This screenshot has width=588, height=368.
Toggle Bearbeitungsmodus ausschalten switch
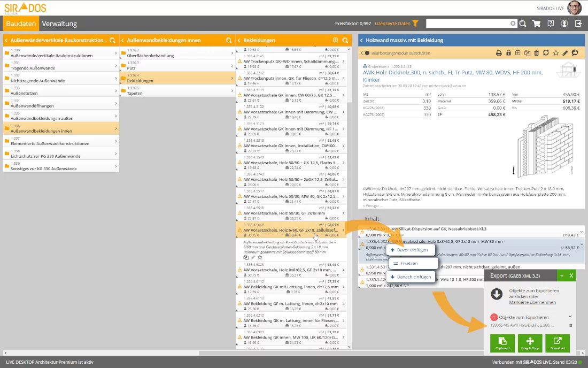[366, 53]
